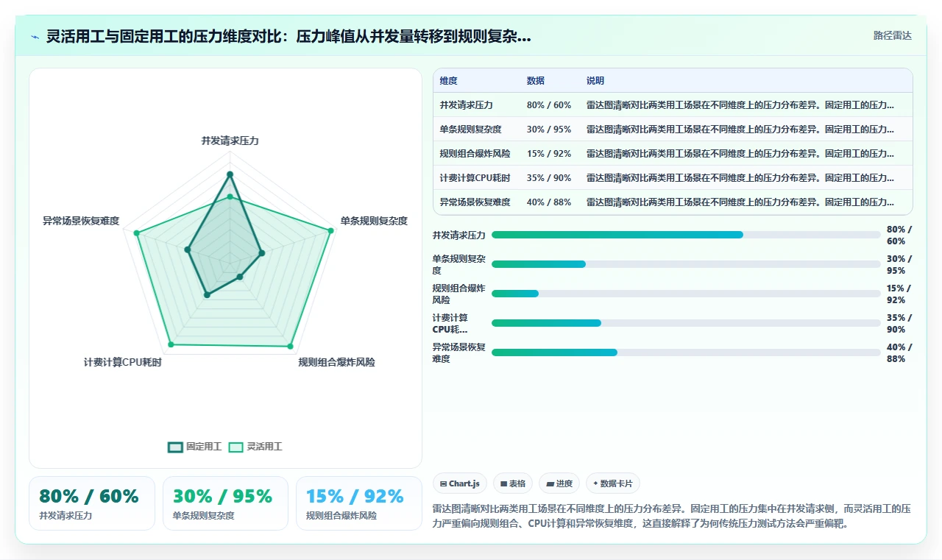Click the 灵活用工 data point on 规则组合爆炸风险 axis
This screenshot has height=560, width=942.
point(290,346)
